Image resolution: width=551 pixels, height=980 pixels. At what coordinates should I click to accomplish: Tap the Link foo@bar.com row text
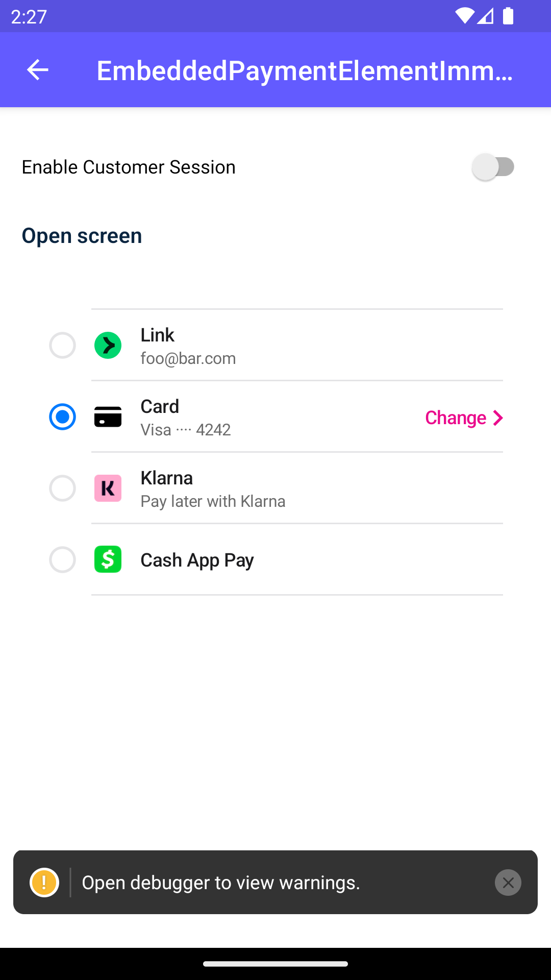188,358
